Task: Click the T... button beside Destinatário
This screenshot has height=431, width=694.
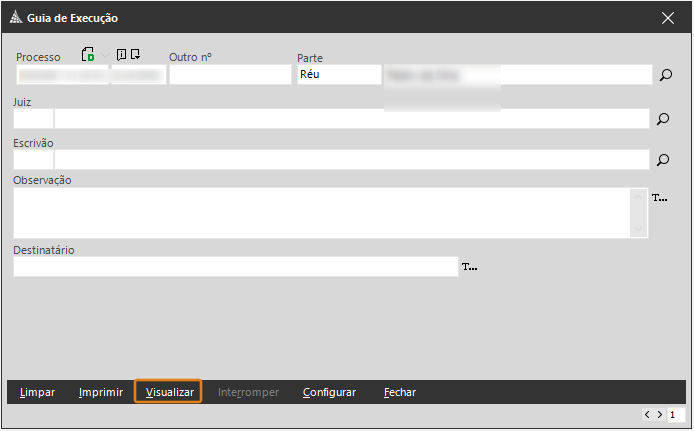Action: tap(470, 267)
